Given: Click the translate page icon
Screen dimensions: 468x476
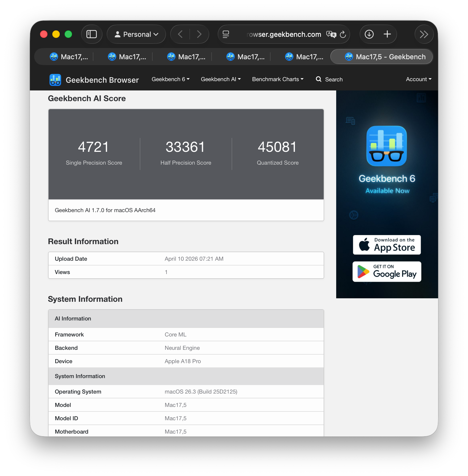Looking at the screenshot, I should point(331,34).
